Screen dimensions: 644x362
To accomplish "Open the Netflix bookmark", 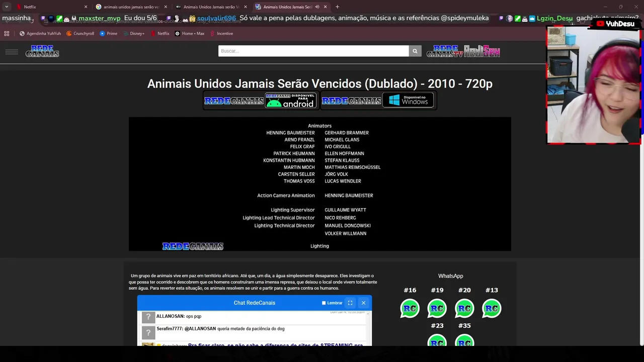I will [x=160, y=34].
